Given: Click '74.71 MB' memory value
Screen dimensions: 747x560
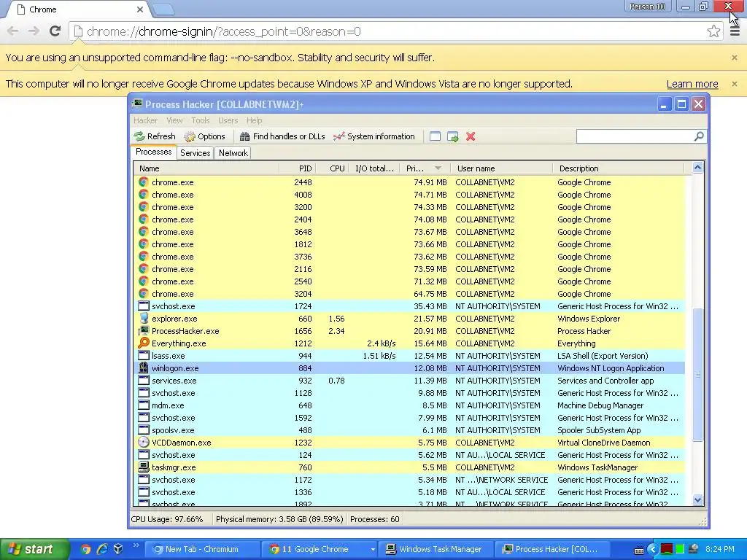Looking at the screenshot, I should click(430, 195).
